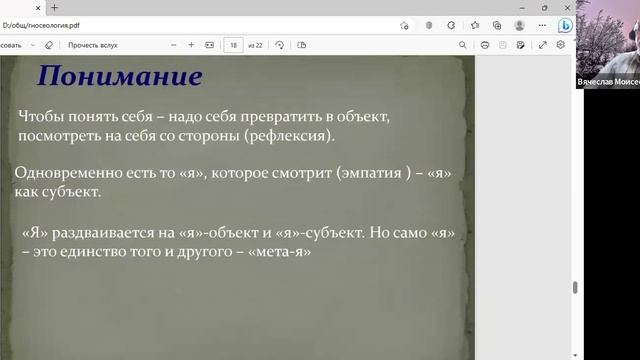Click the paragraph starting 'Чтобы понять себя'
The image size is (640, 360).
(204, 126)
